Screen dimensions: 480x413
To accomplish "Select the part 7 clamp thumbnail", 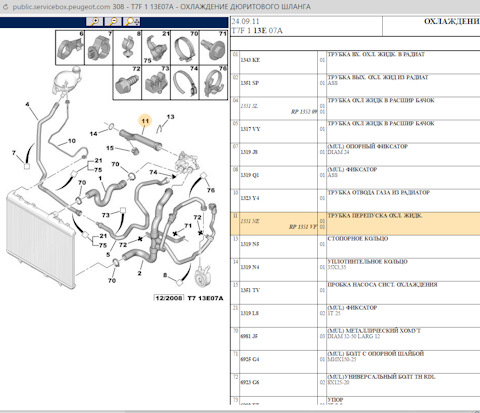I will click(99, 48).
